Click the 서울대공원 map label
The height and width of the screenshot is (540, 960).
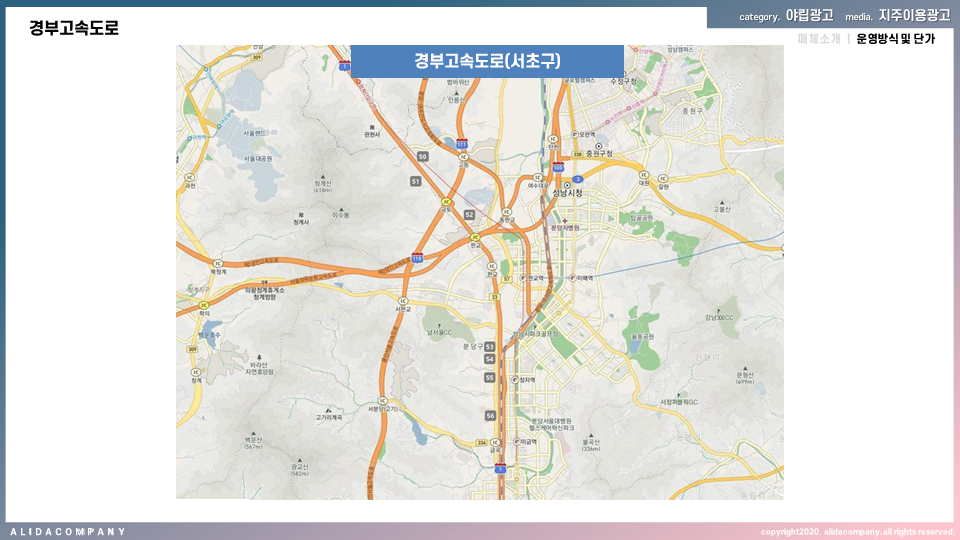tap(258, 158)
